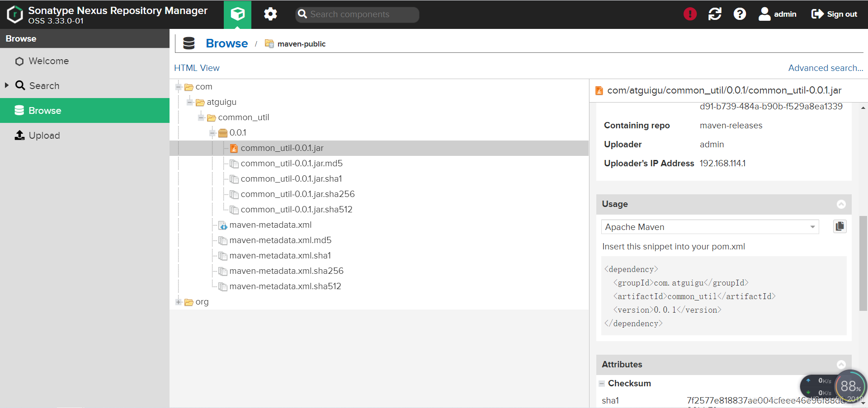
Task: Expand the org folder node
Action: pos(179,302)
